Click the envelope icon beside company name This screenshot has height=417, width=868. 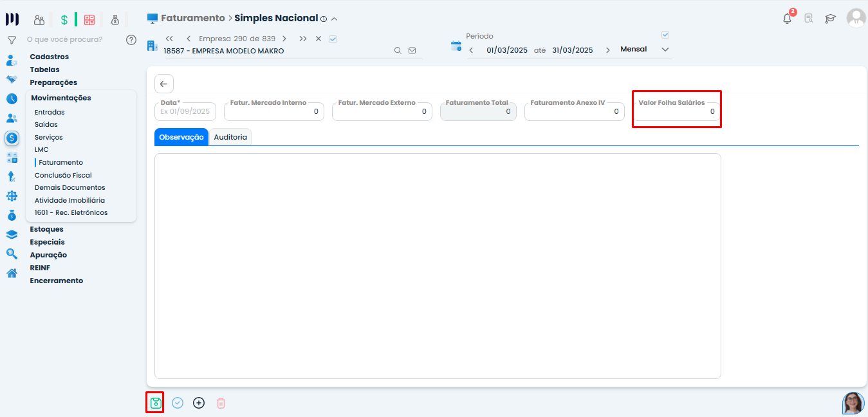[412, 51]
